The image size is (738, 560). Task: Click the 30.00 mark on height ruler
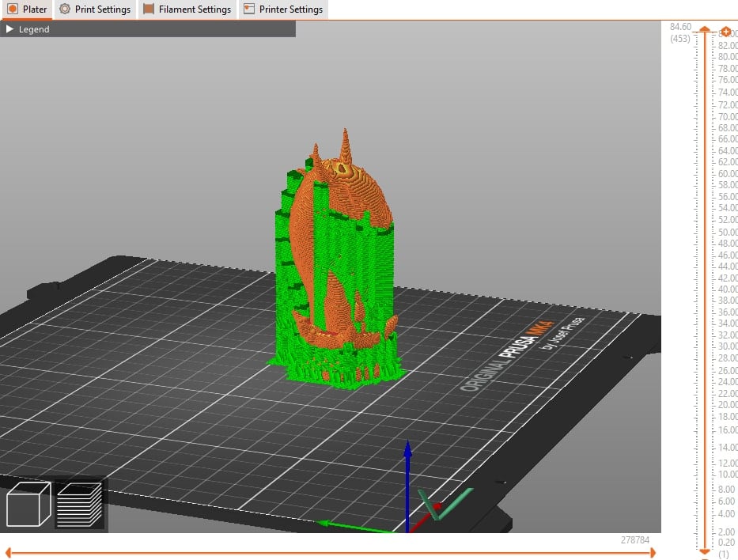(728, 346)
